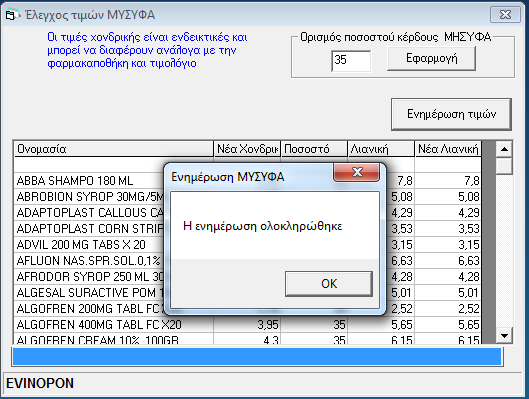Select the ADAPTOPLAST CALLOUS row
Screen dimensions: 529x399
tap(89, 213)
